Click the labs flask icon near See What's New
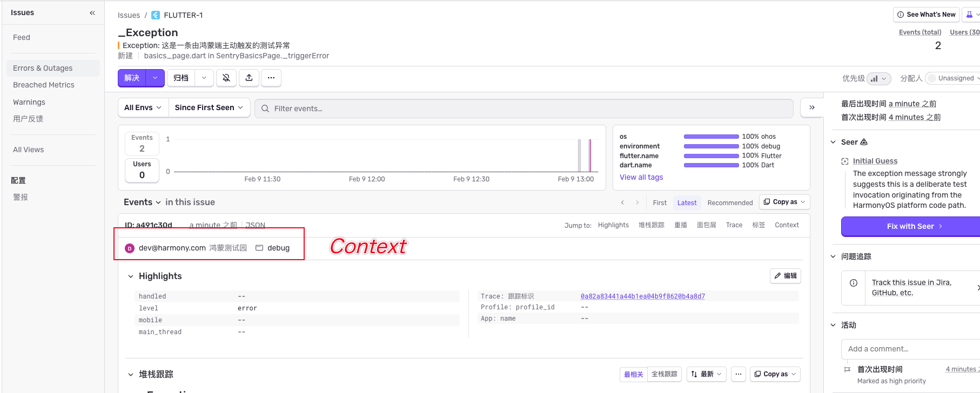This screenshot has width=980, height=393. (x=970, y=15)
